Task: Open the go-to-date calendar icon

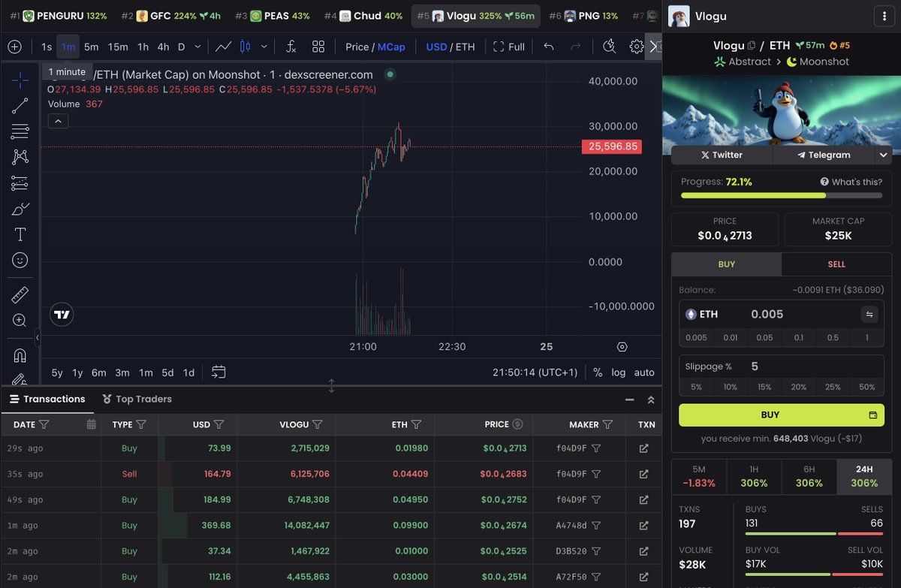Action: coord(218,372)
